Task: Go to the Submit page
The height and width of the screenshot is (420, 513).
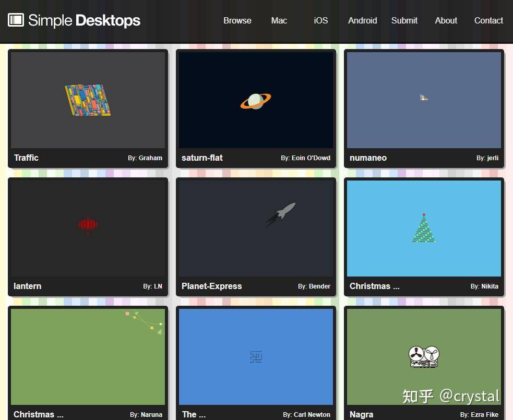Action: pos(404,20)
